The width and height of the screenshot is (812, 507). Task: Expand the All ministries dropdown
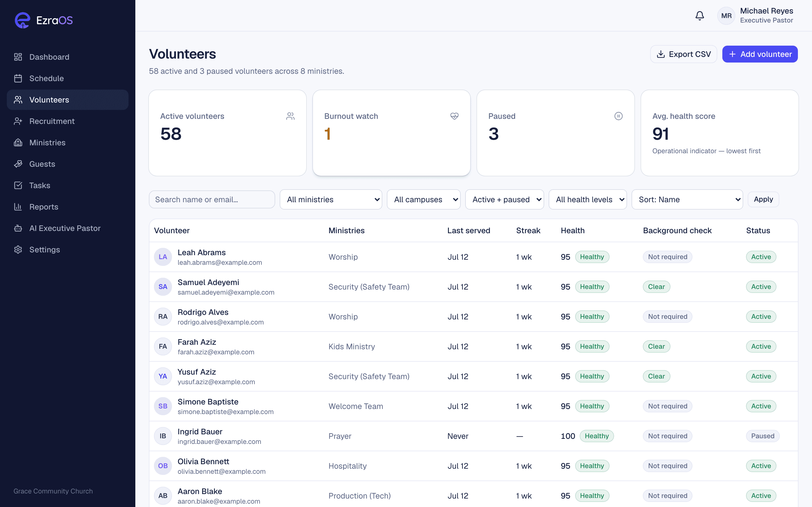(x=331, y=199)
